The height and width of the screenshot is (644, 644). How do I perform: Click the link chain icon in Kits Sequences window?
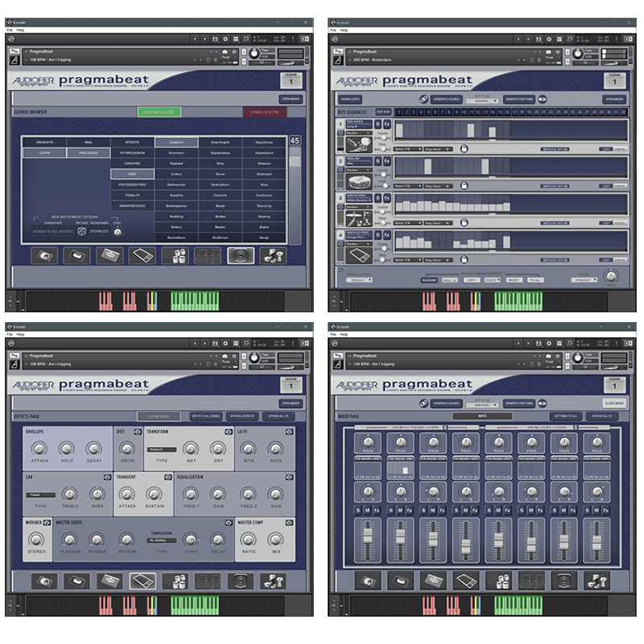click(423, 99)
